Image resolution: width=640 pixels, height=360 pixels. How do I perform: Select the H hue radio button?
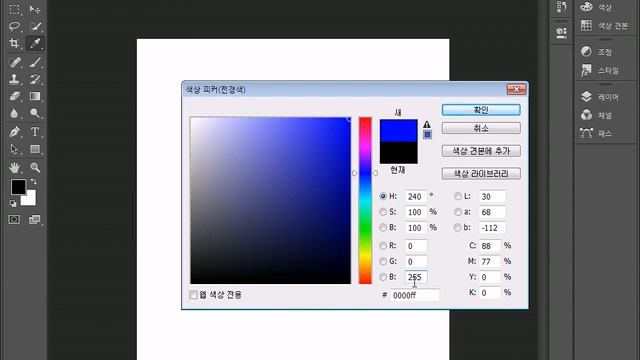(x=383, y=196)
